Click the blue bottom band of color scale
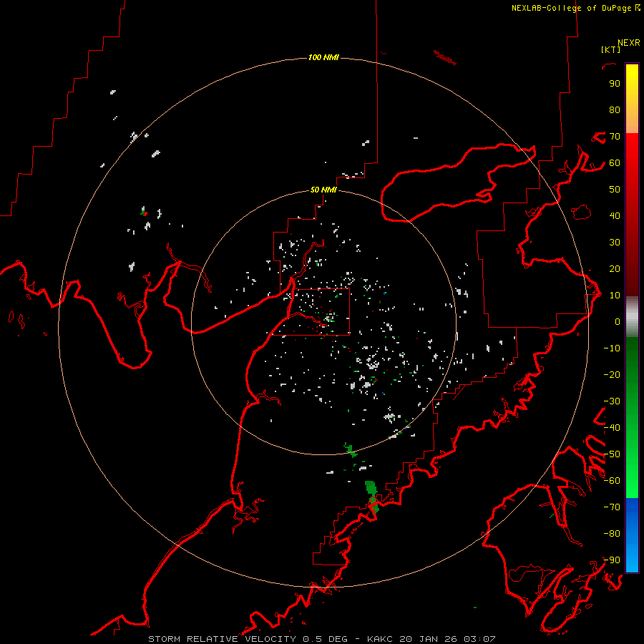Image resolution: width=644 pixels, height=644 pixels. (632, 535)
